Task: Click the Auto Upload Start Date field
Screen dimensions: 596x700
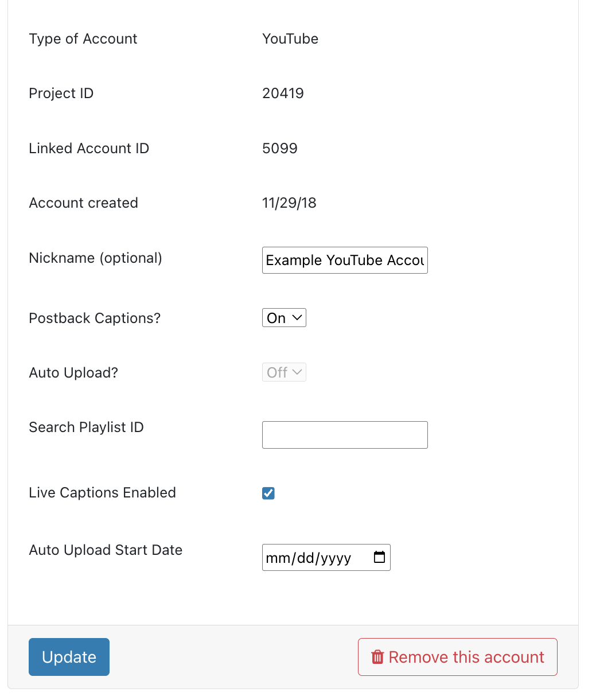Action: point(326,557)
